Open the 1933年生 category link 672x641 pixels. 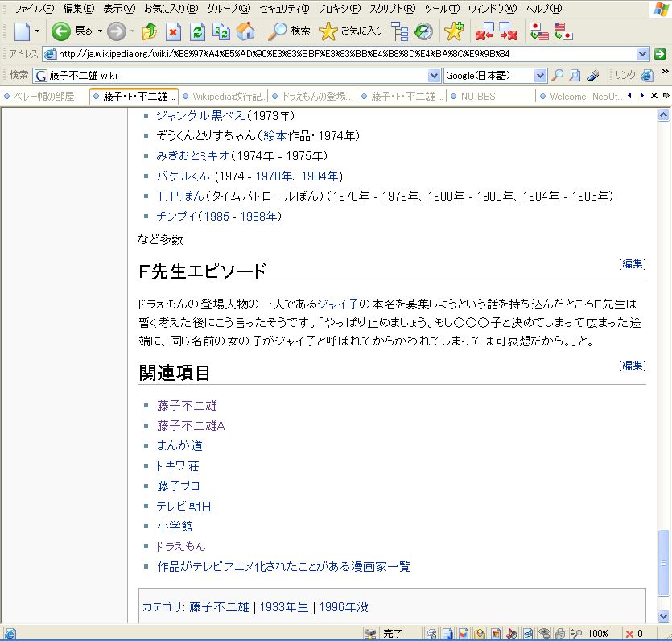point(284,607)
